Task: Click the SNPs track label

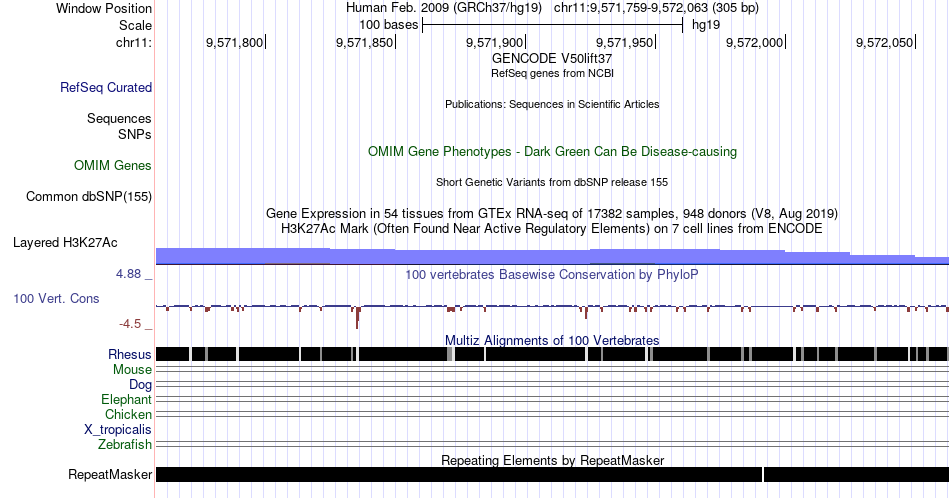Action: click(x=135, y=134)
